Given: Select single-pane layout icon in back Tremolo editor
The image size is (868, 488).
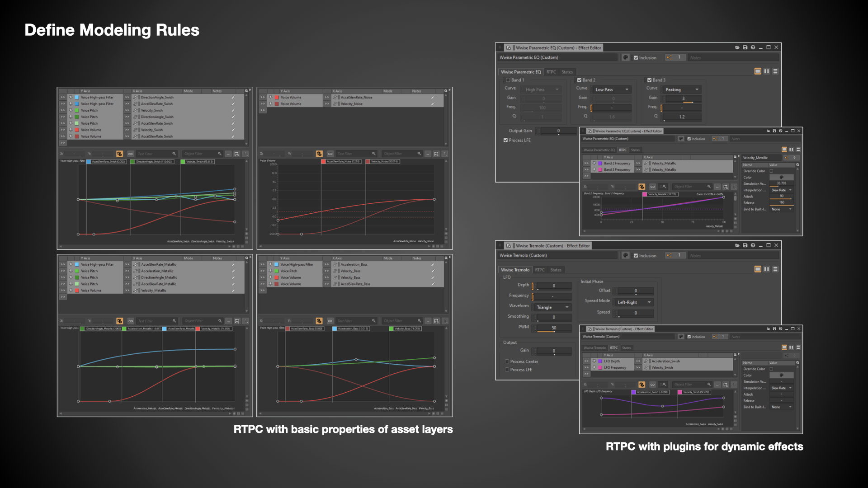Looking at the screenshot, I should pyautogui.click(x=758, y=269).
